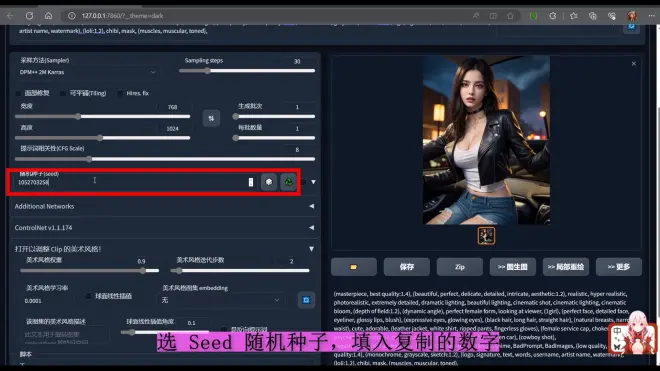Viewport: 660px width, 371px height.
Task: Go to the browser home page
Action: point(48,16)
